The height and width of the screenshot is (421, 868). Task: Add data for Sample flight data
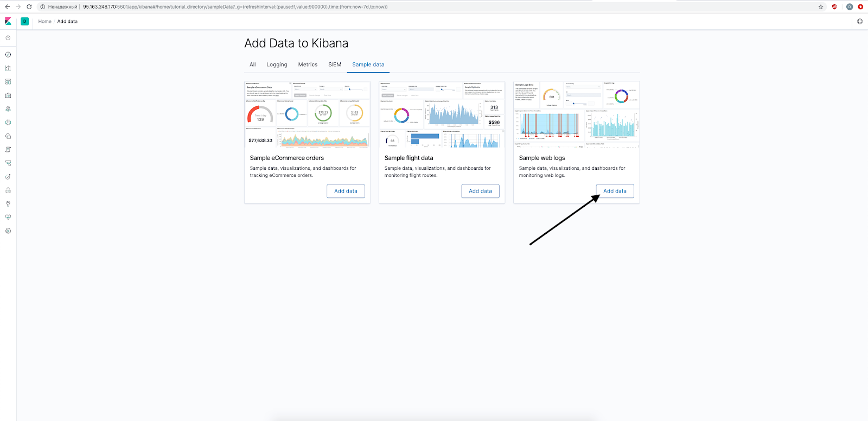tap(481, 191)
